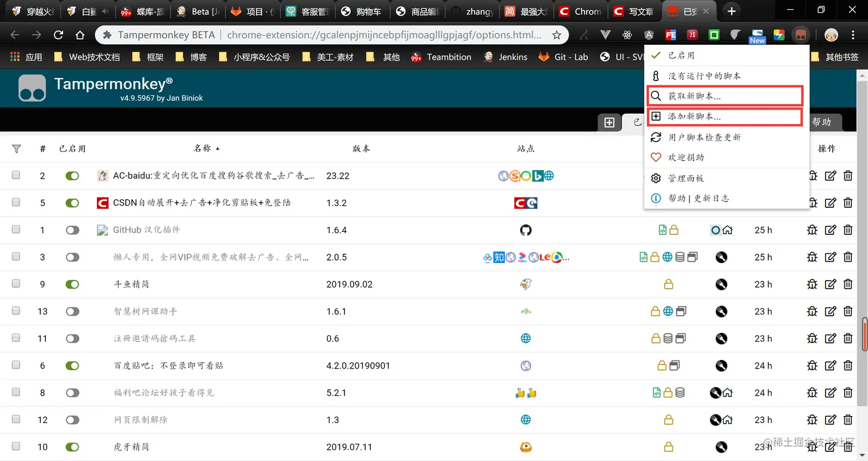Delete the 斗鱼精简 script with trash icon
Viewport: 868px width, 461px height.
pyautogui.click(x=848, y=284)
